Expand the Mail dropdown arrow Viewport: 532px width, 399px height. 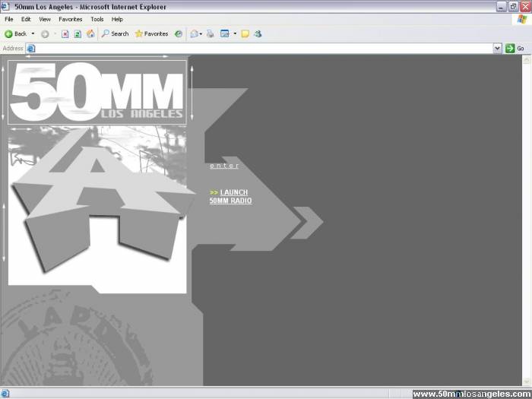pos(201,33)
